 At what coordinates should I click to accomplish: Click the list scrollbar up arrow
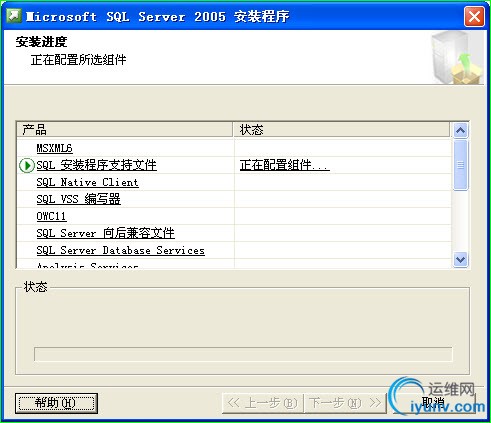click(x=460, y=130)
